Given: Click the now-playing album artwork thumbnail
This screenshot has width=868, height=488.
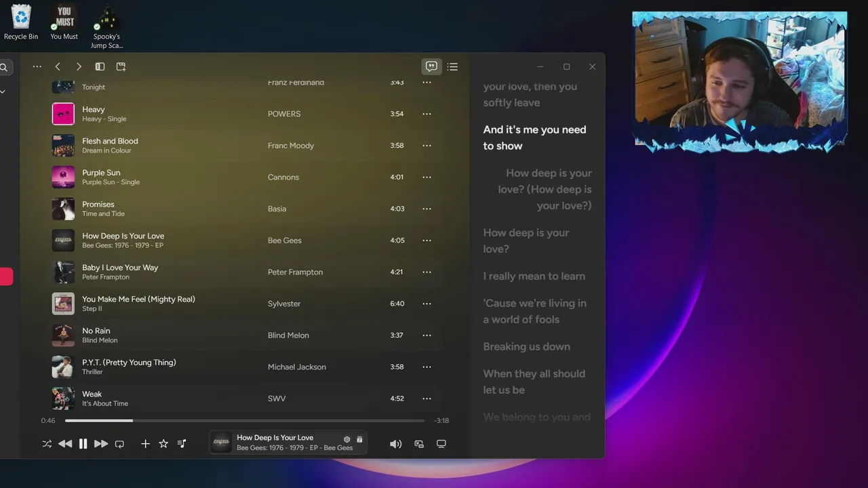Looking at the screenshot, I should click(222, 443).
